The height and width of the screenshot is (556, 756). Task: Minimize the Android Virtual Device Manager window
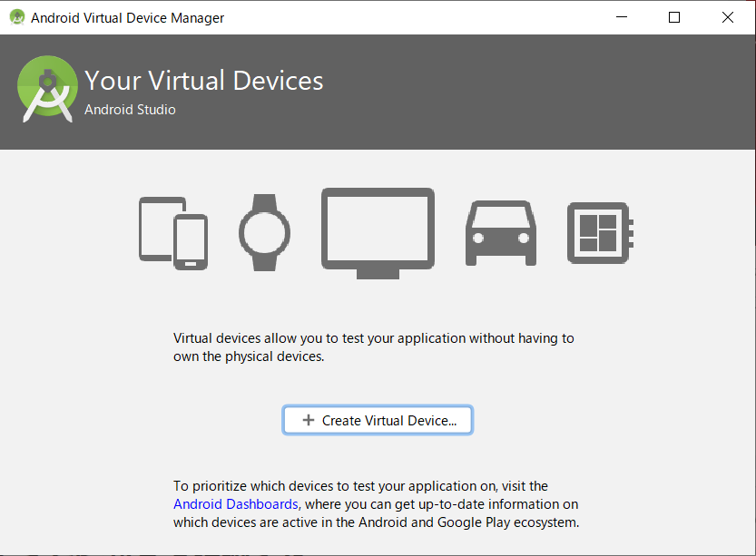622,17
